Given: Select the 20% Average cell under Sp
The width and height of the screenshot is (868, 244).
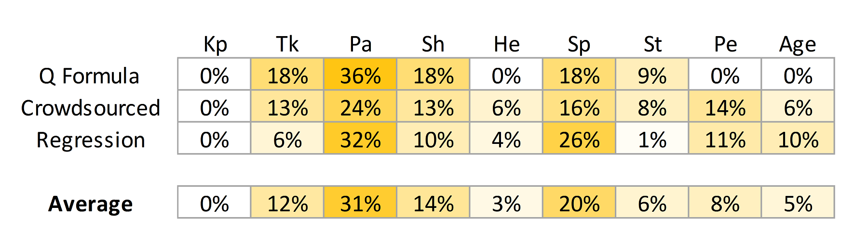Looking at the screenshot, I should click(x=579, y=202).
